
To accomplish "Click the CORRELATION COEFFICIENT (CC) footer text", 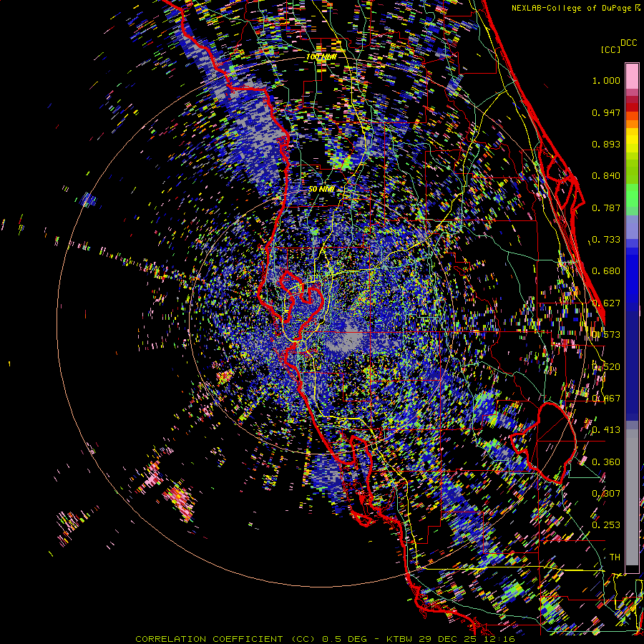I will (225, 639).
